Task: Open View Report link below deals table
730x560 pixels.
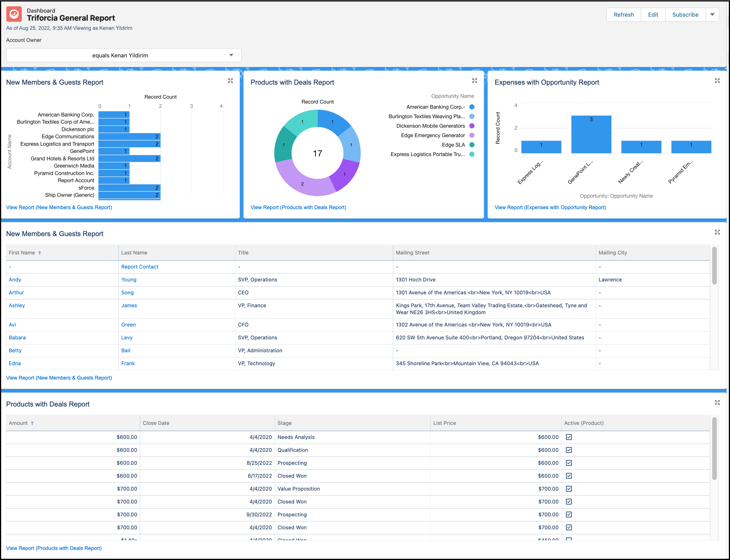Action: [54, 548]
